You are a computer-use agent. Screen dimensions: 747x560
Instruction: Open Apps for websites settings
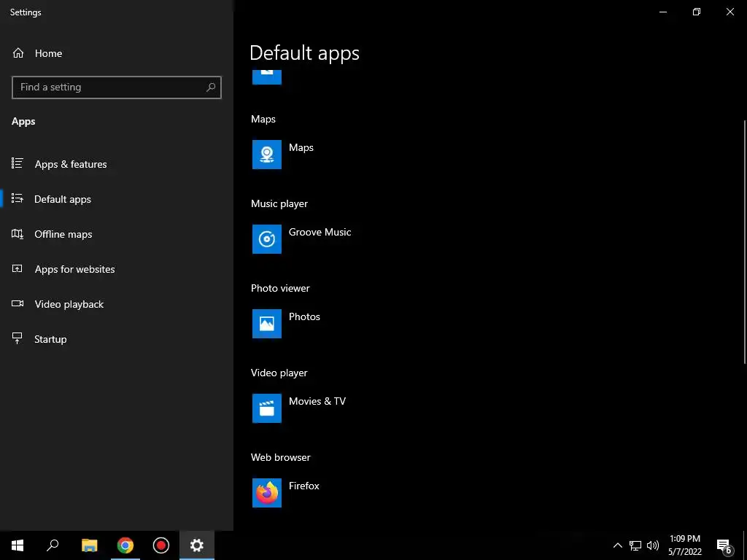(117, 268)
